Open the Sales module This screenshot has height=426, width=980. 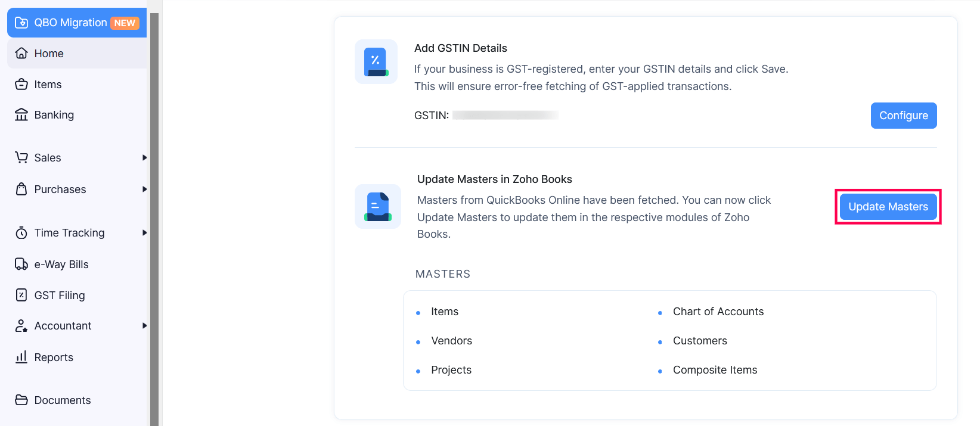click(77, 157)
